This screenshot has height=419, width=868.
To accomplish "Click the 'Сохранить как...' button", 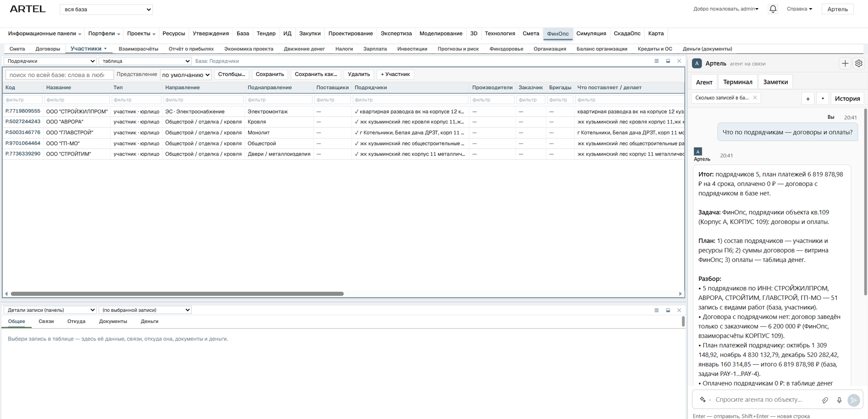I will pos(316,74).
